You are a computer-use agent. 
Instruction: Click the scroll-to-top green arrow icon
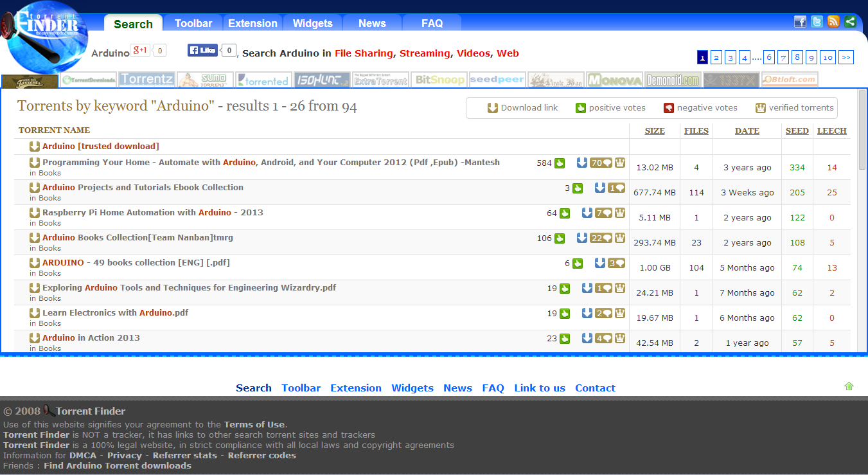coord(849,386)
